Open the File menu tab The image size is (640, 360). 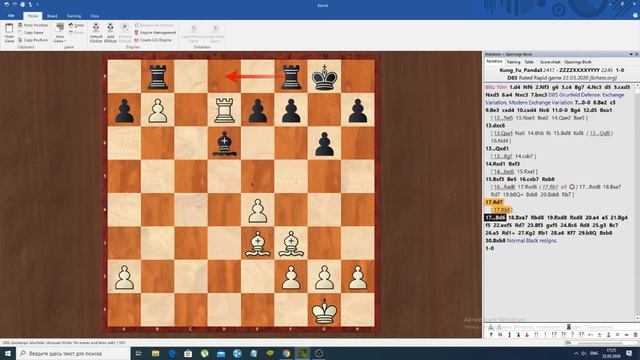point(11,16)
